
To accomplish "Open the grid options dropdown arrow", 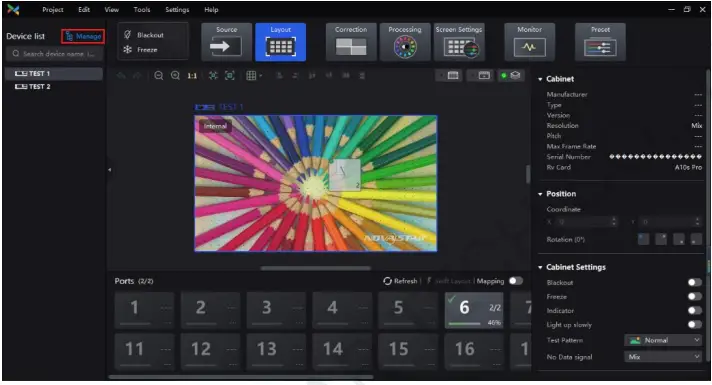I will click(x=261, y=76).
